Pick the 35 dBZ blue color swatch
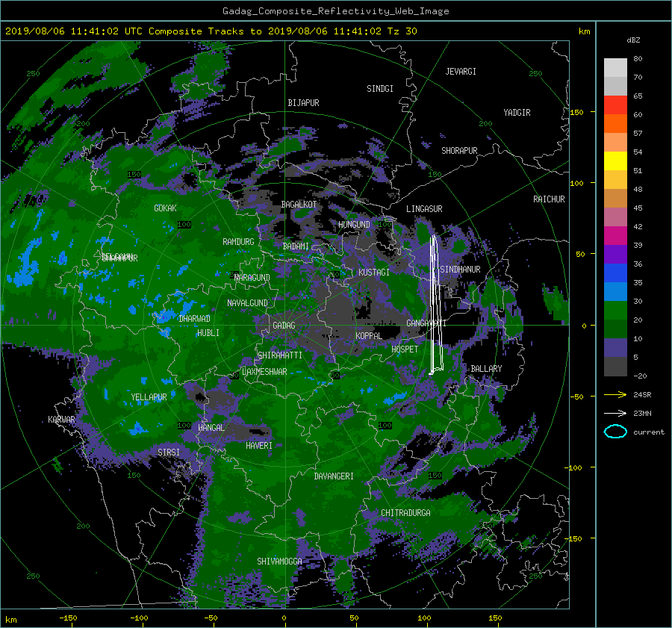Viewport: 672px width, 628px height. click(615, 273)
